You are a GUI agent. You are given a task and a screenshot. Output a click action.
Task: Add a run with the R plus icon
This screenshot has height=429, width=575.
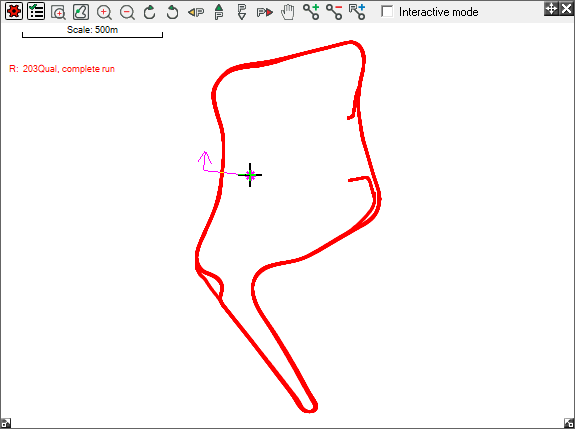coord(357,12)
